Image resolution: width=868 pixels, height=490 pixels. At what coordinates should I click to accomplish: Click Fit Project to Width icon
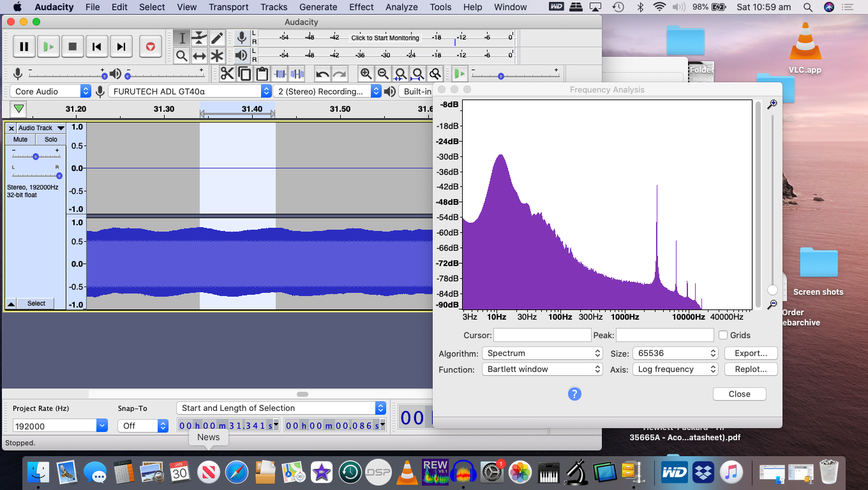coord(417,74)
